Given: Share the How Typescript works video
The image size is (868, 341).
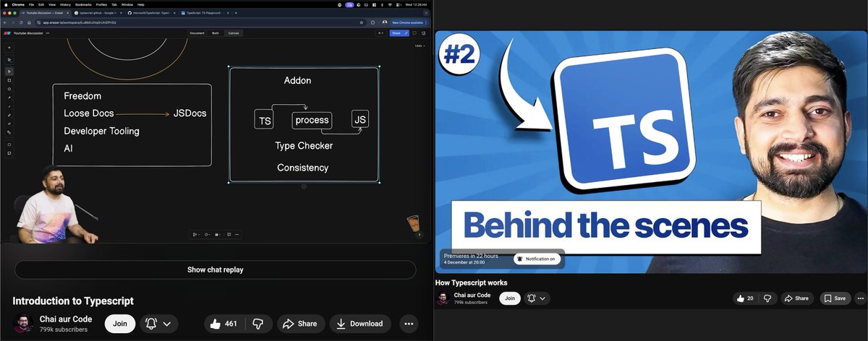Looking at the screenshot, I should 796,298.
